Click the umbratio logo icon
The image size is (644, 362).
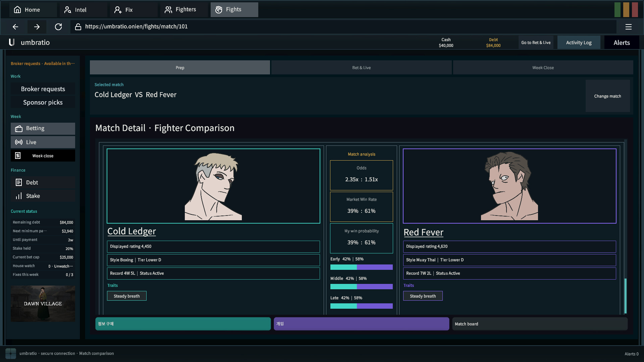(x=12, y=43)
